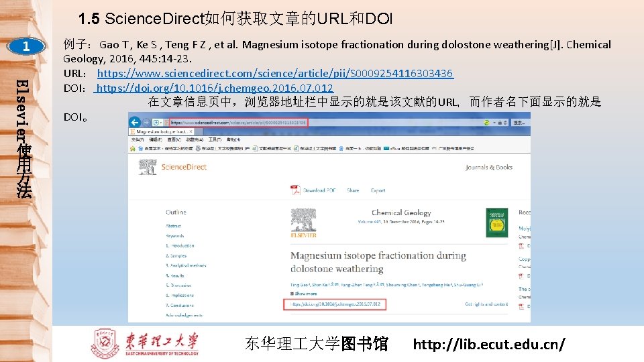
Task: Click the Elsevier logo beside the journal title
Action: coord(303,223)
